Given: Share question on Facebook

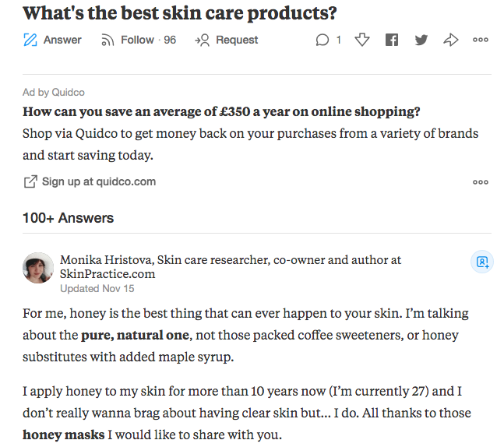Looking at the screenshot, I should pyautogui.click(x=392, y=40).
